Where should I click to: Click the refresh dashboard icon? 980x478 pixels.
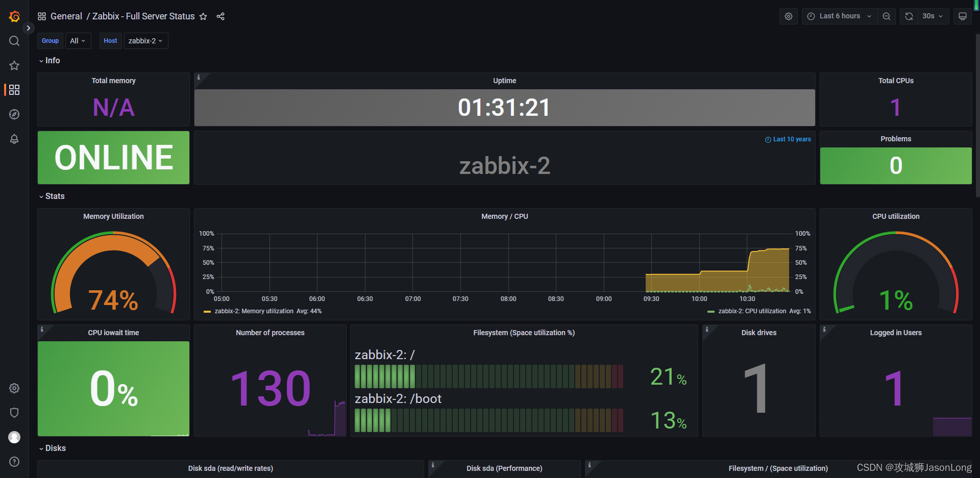[x=909, y=16]
